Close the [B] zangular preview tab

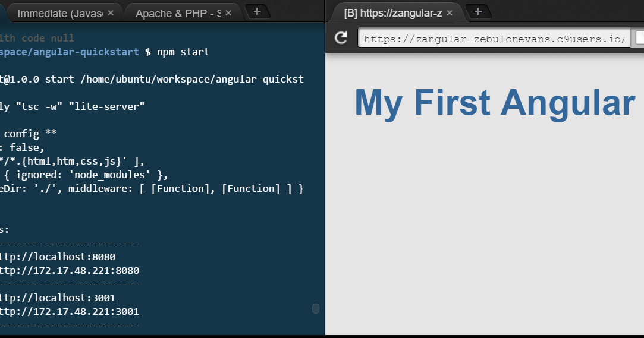[450, 13]
